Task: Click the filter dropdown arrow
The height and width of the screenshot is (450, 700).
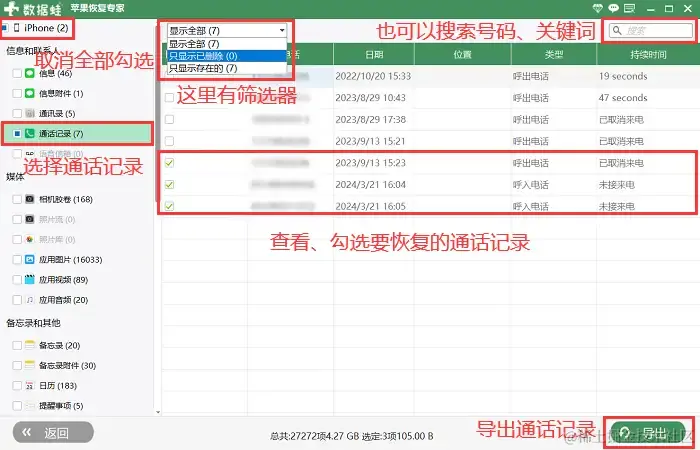Action: 282,30
